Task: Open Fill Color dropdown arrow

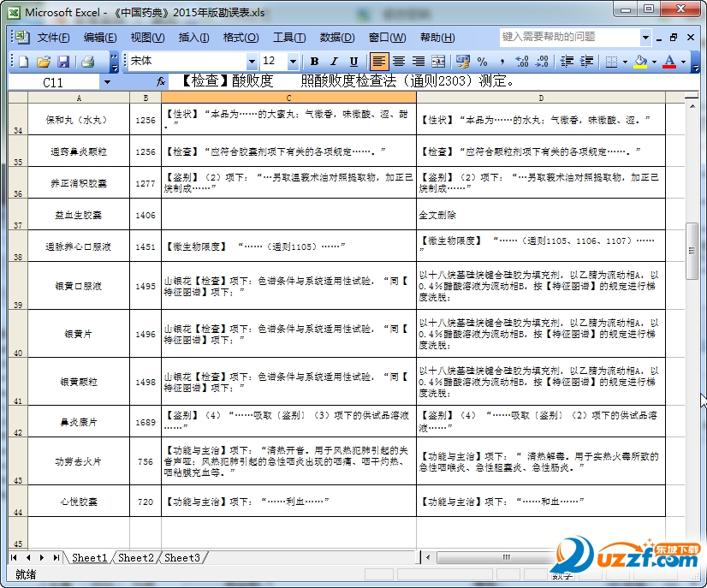Action: (x=654, y=62)
